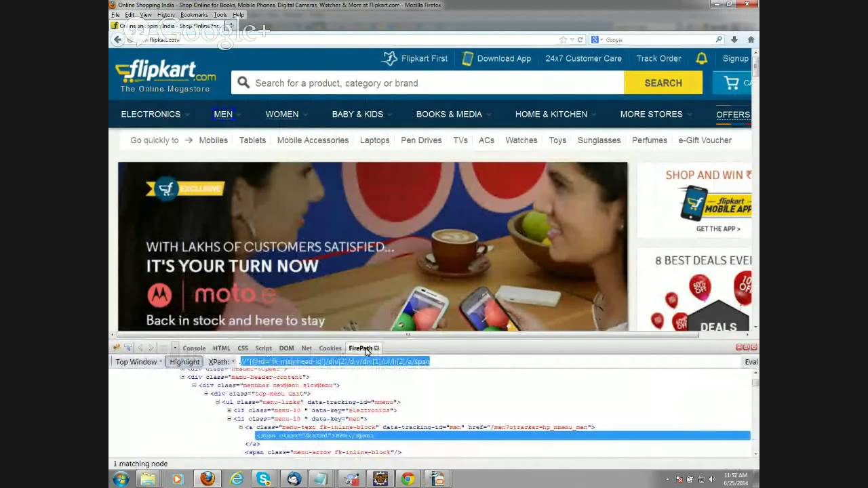Click the volume icon in the system tray
Image resolution: width=868 pixels, height=488 pixels.
tap(713, 479)
